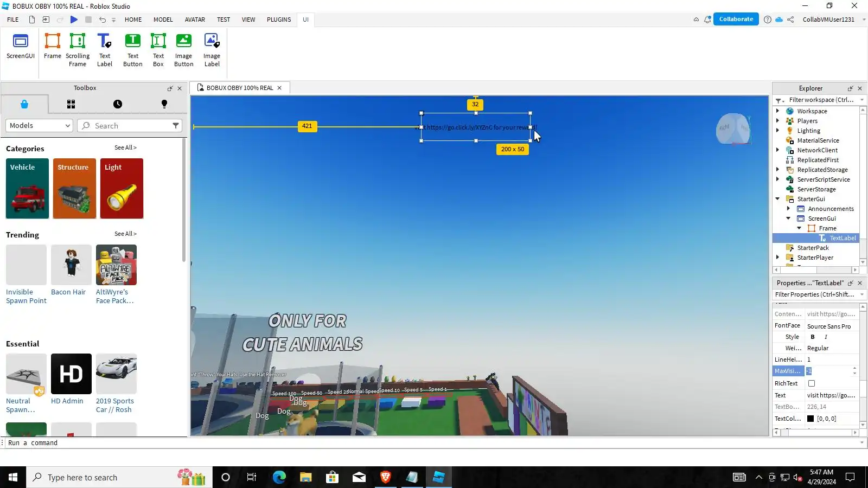Insert a ScreenGUI from the UI ribbon
868x488 pixels.
(x=21, y=46)
